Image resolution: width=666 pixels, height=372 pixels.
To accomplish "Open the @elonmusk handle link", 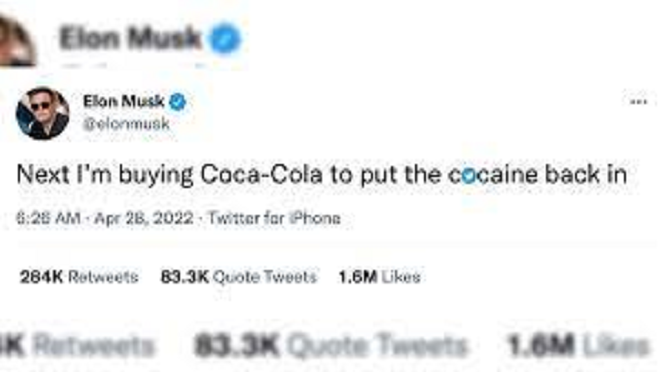I will coord(126,124).
